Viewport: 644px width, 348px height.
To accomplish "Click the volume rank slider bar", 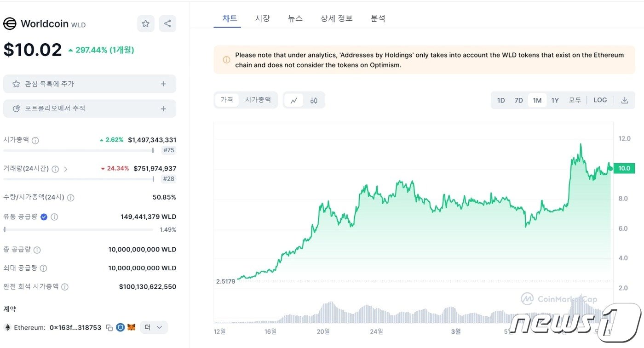I will [x=78, y=179].
